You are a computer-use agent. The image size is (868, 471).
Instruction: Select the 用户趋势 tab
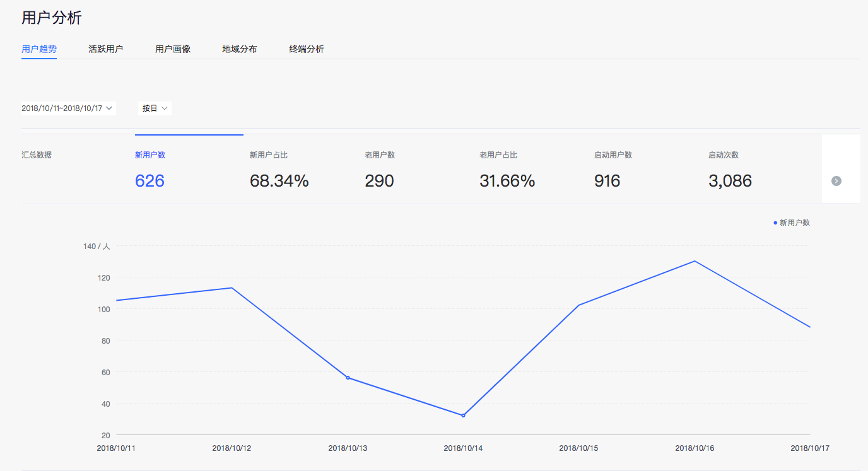[x=39, y=49]
